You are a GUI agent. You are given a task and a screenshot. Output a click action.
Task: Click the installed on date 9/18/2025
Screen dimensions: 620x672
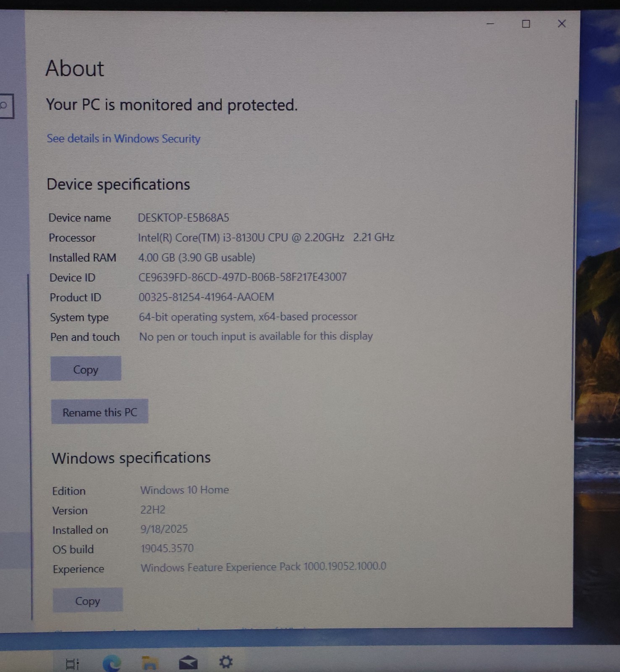(x=164, y=529)
